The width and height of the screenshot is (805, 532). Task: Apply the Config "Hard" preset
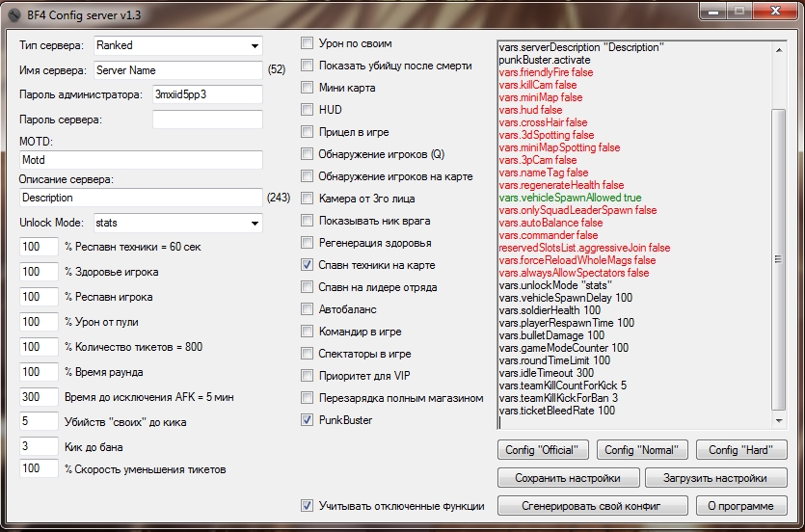coord(741,450)
